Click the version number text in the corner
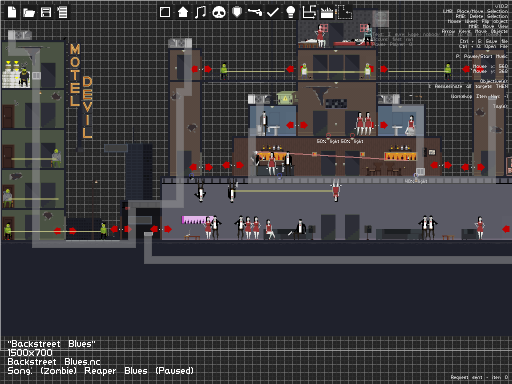512x384 pixels. pos(501,6)
